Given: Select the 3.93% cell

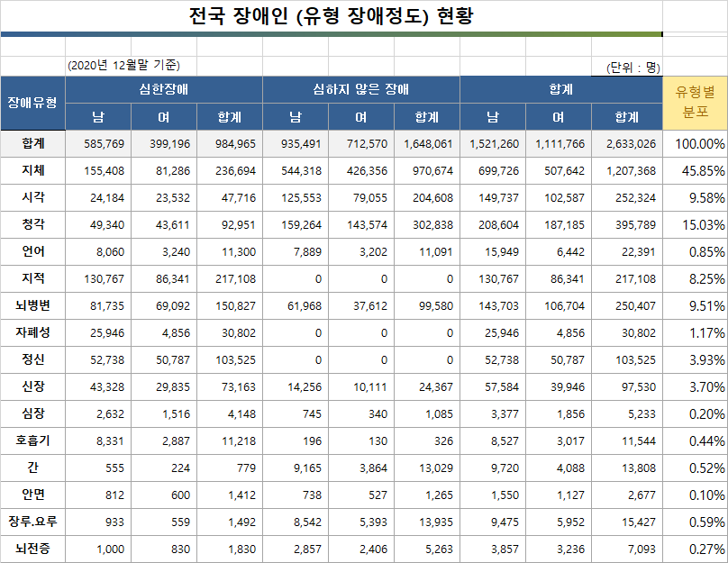Looking at the screenshot, I should coord(695,359).
